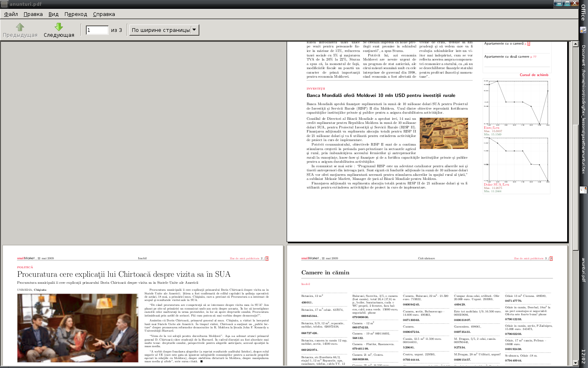The image size is (588, 368).
Task: Click the Euro/Leu exchange rate chart
Action: click(x=517, y=102)
